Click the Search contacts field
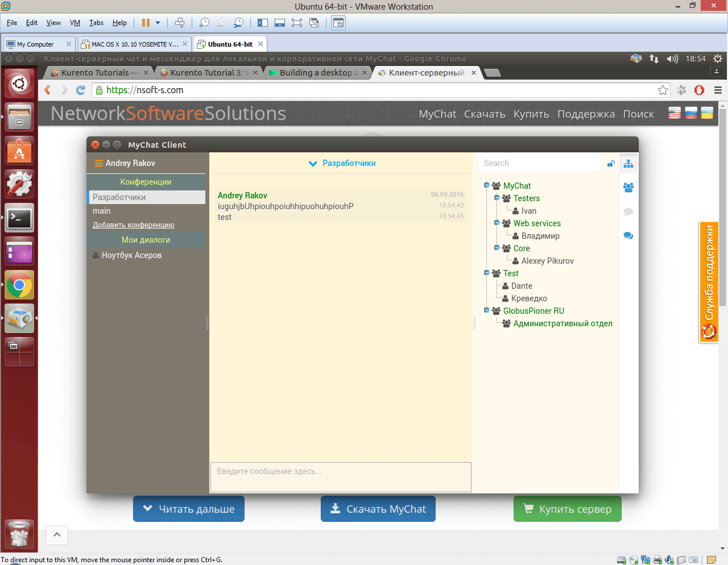728x565 pixels. [x=539, y=163]
